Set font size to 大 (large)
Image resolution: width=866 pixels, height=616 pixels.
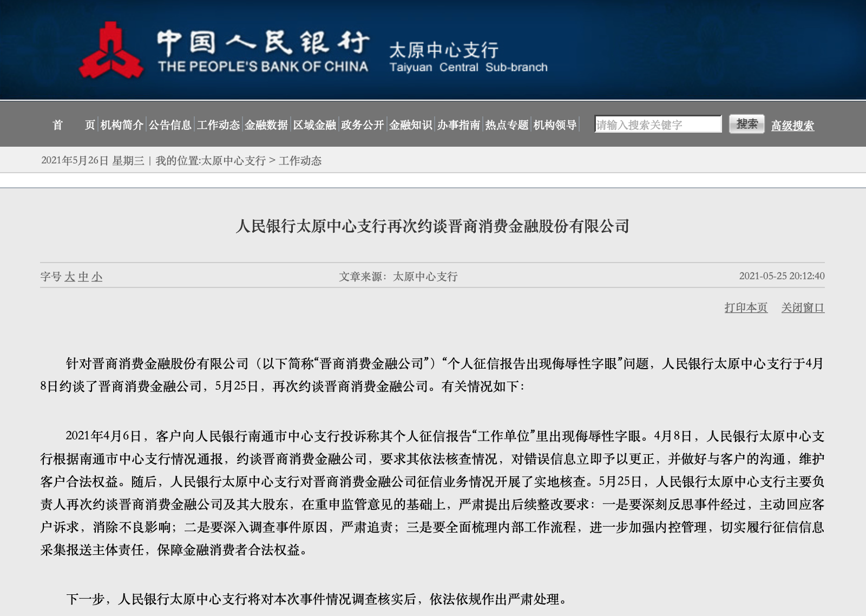click(x=70, y=277)
